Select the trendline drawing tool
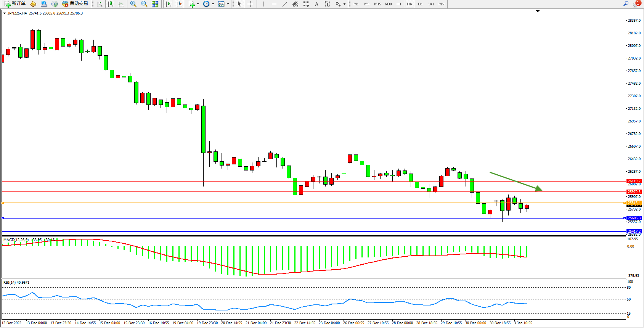This screenshot has width=644, height=328. (284, 4)
